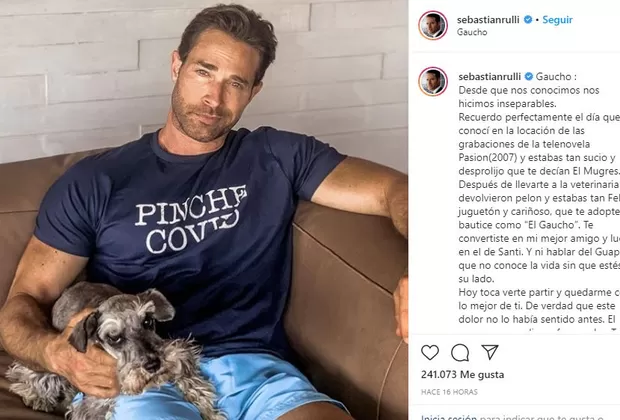Click the caption line mentioning Pasion(2007)

[x=537, y=157]
